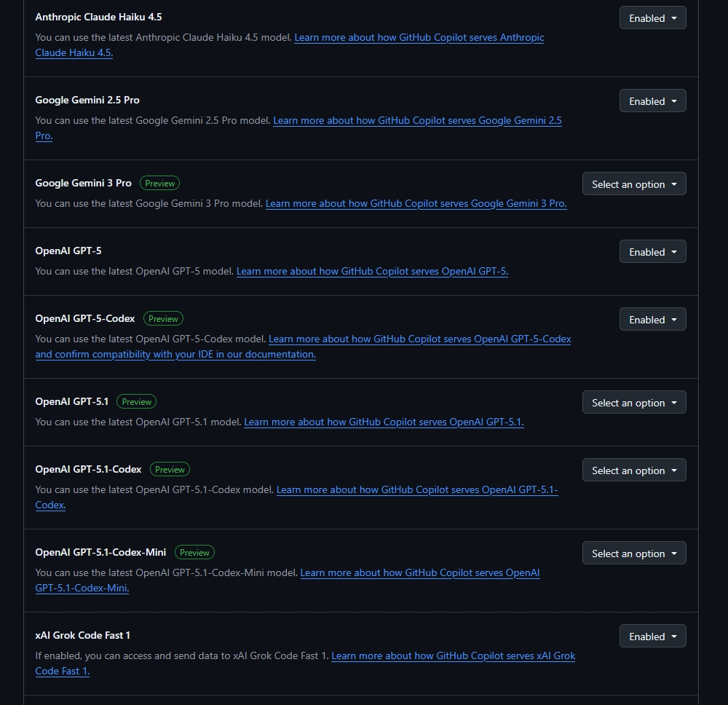
Task: Visit the Gemini 3 Pro learn more link
Action: click(416, 204)
